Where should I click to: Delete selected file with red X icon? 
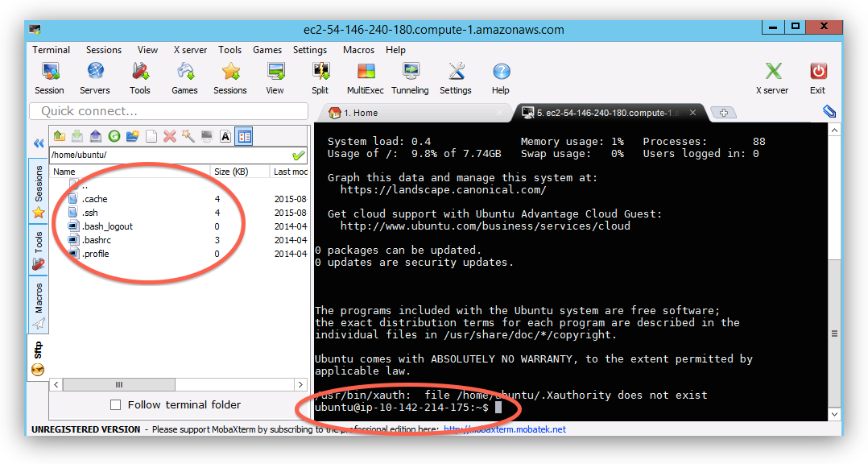point(170,136)
